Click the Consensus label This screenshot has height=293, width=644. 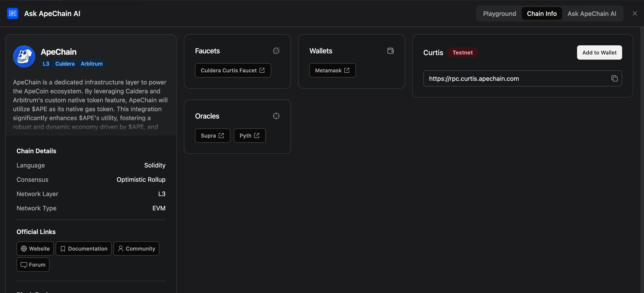[x=32, y=180]
